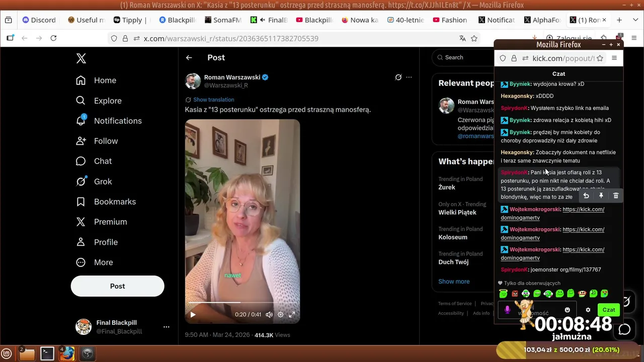
Task: Pick the angry red face emote
Action: tap(515, 294)
